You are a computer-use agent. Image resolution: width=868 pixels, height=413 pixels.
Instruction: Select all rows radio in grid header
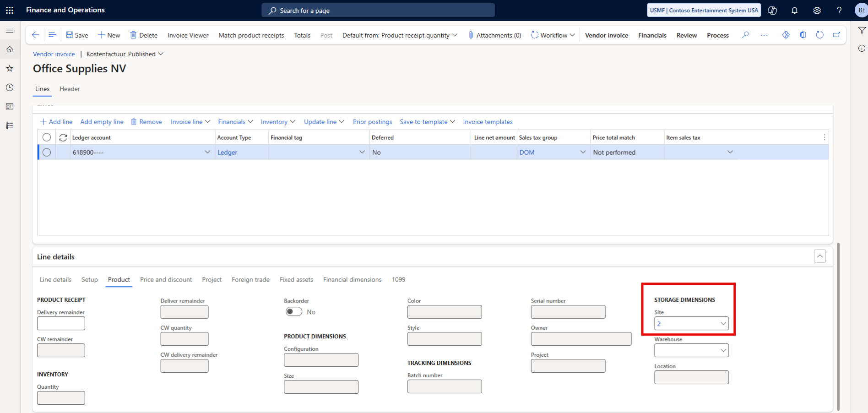[47, 137]
